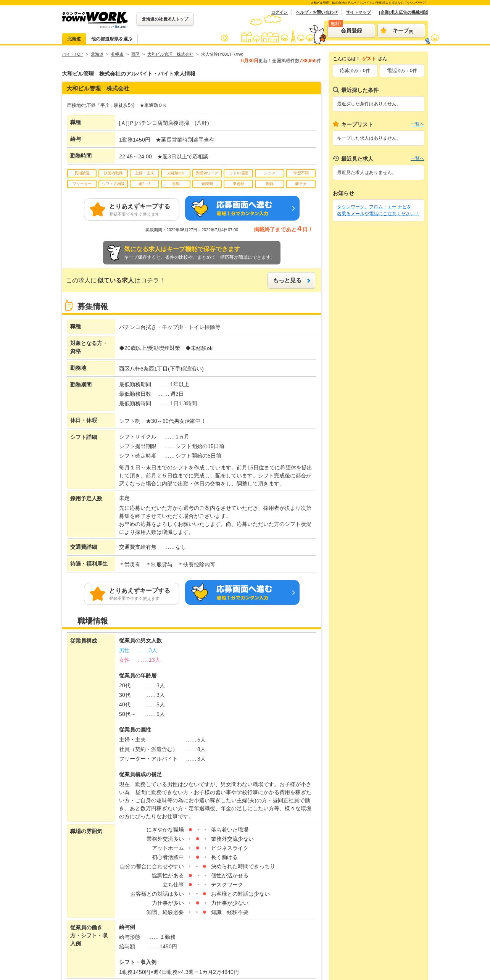The height and width of the screenshot is (980, 490).
Task: Click the red dot in にぎやかな職場 scale
Action: coord(190,830)
